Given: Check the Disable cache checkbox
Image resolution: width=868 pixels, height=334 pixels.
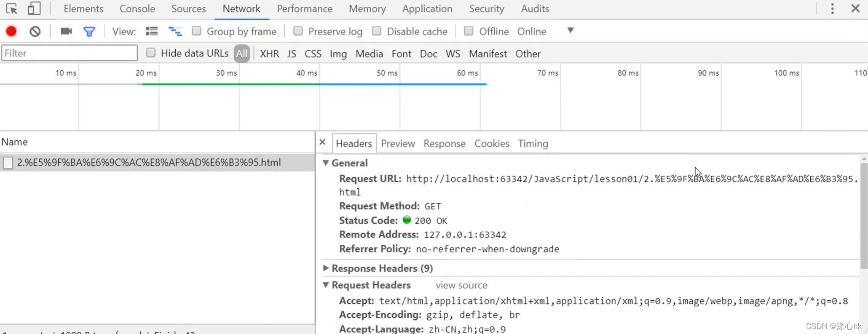Looking at the screenshot, I should tap(377, 31).
